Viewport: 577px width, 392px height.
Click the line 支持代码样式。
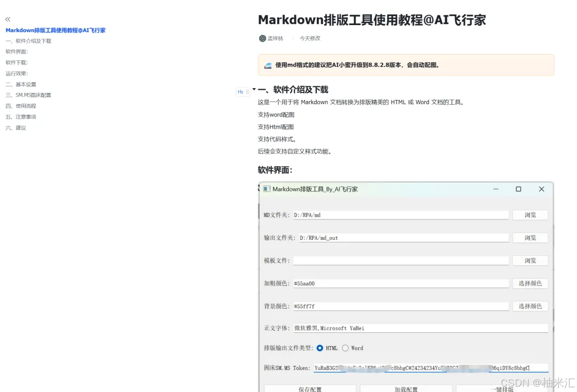(x=278, y=139)
